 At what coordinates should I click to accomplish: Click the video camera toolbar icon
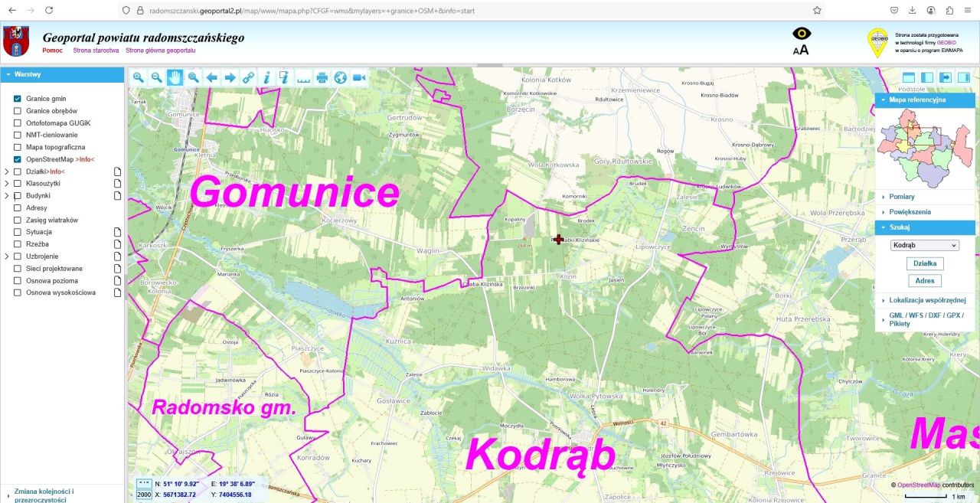tap(359, 77)
